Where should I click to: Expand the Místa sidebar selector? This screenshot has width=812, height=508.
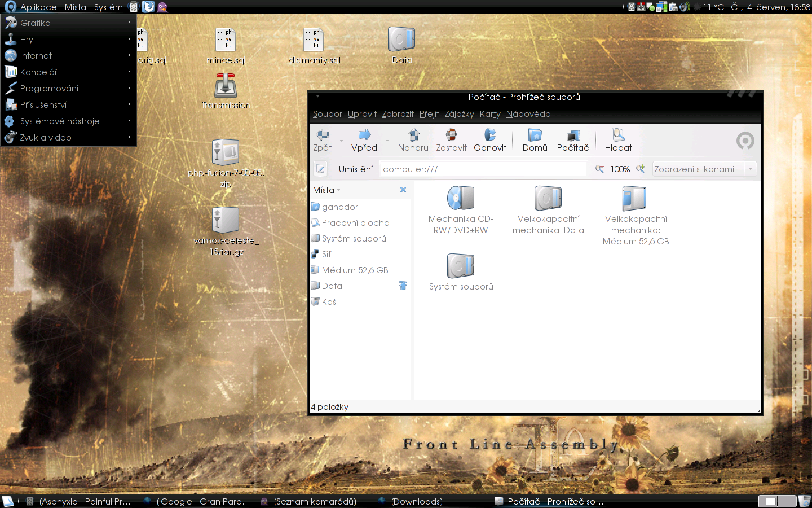[x=326, y=190]
